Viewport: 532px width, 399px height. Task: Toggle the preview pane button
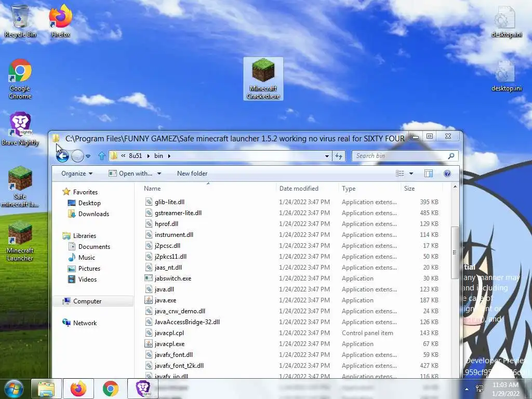429,174
